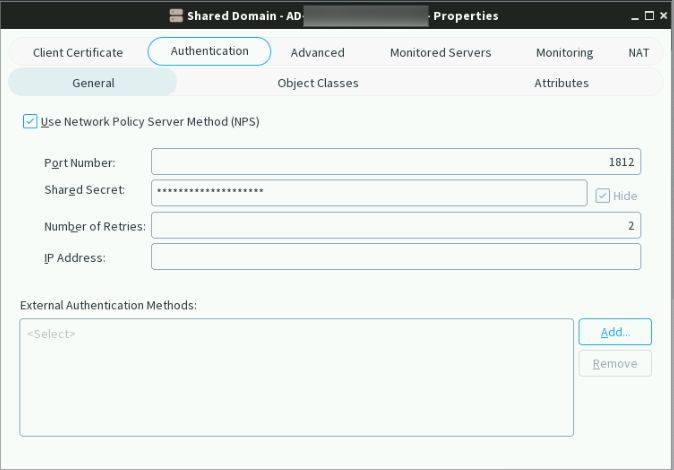
Task: Select the External Authentication Methods list box
Action: (297, 378)
